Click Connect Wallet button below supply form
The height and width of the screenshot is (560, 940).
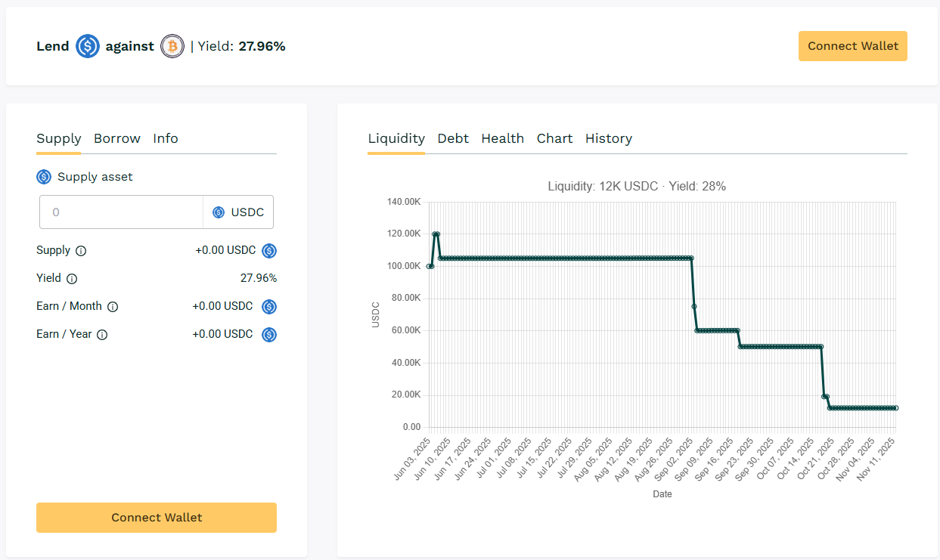pos(157,518)
